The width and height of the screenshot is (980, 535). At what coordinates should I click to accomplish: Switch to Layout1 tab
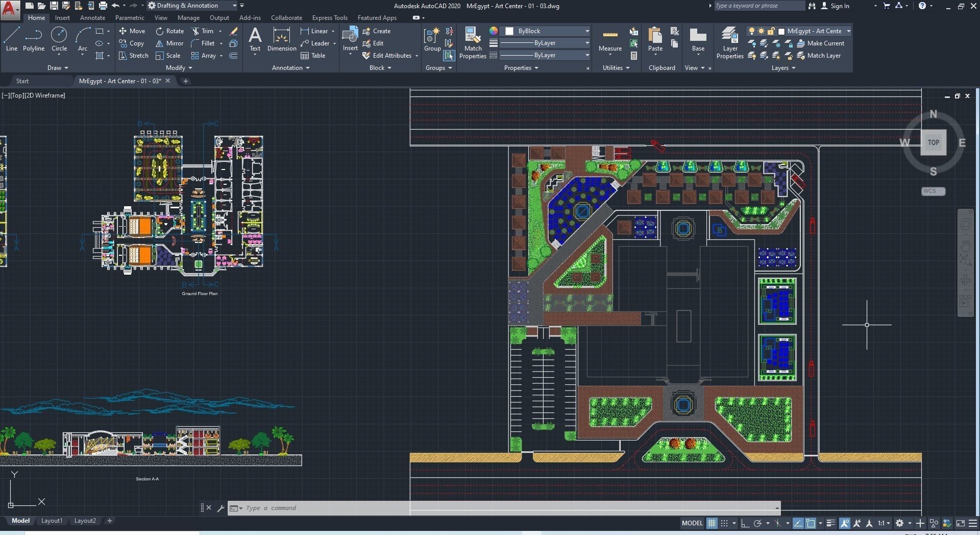click(x=52, y=521)
